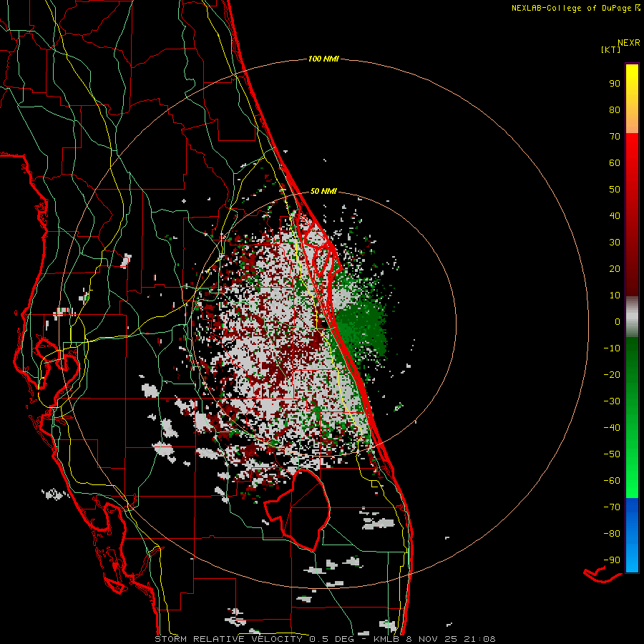Click the 20 value on velocity scale
Image resolution: width=644 pixels, height=644 pixels.
pyautogui.click(x=615, y=269)
